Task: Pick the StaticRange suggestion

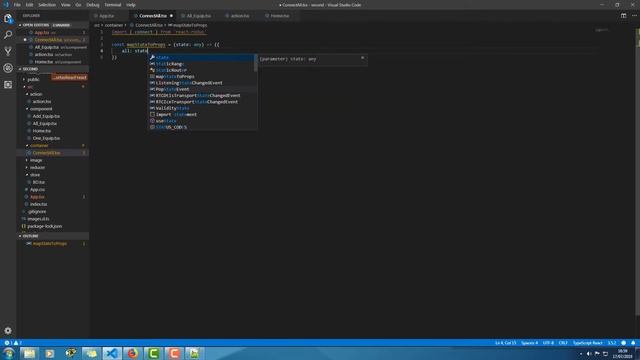Action: 202,64
